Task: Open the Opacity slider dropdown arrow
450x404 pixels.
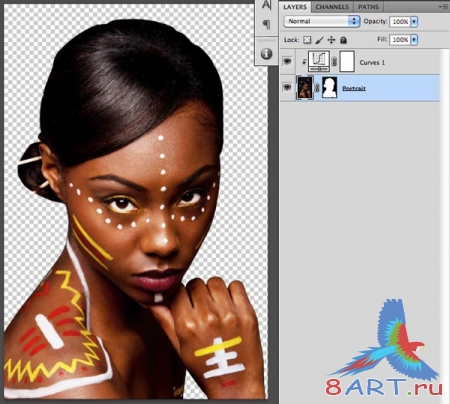Action: [414, 22]
